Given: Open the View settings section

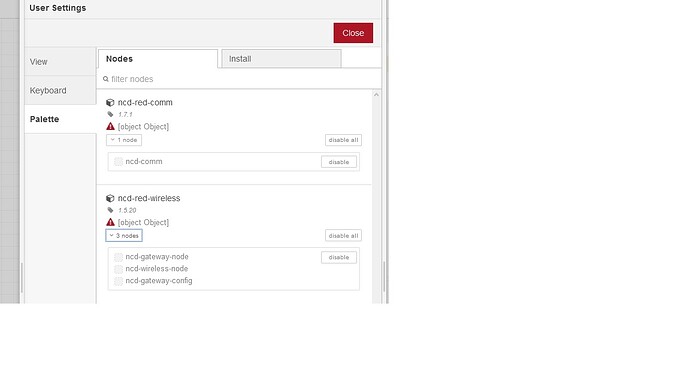Looking at the screenshot, I should coord(60,62).
